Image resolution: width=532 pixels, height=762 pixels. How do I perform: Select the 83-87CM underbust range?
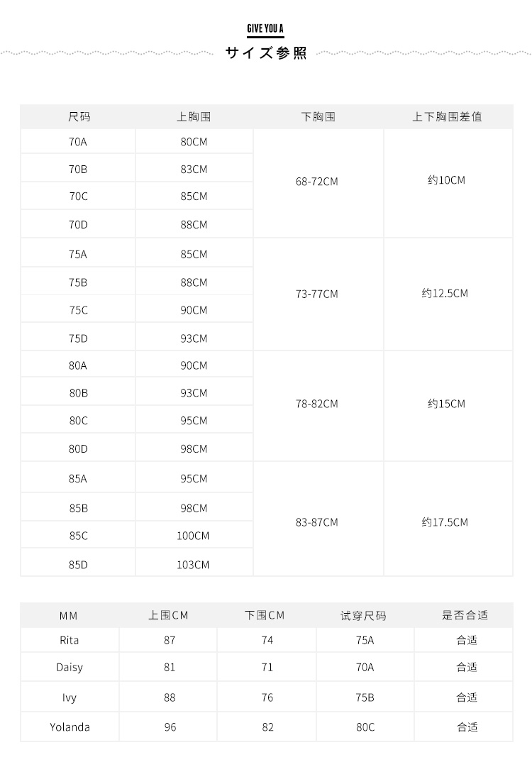317,522
